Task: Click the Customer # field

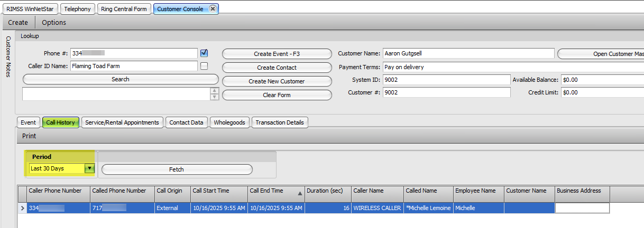Action: click(x=446, y=92)
